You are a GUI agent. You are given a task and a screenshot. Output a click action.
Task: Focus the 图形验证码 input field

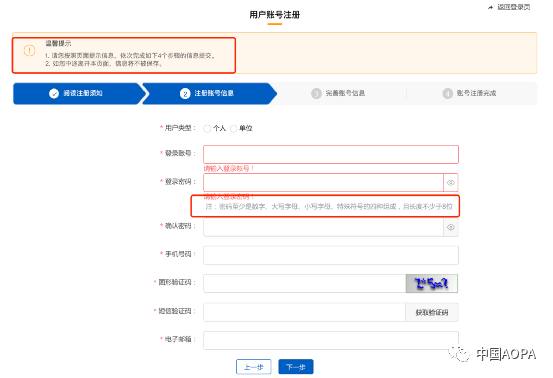coord(305,284)
